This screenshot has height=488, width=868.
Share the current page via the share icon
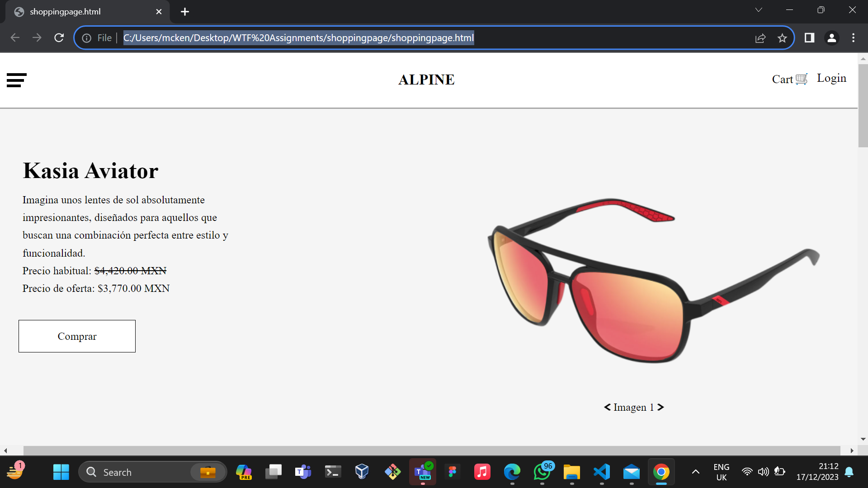[761, 38]
